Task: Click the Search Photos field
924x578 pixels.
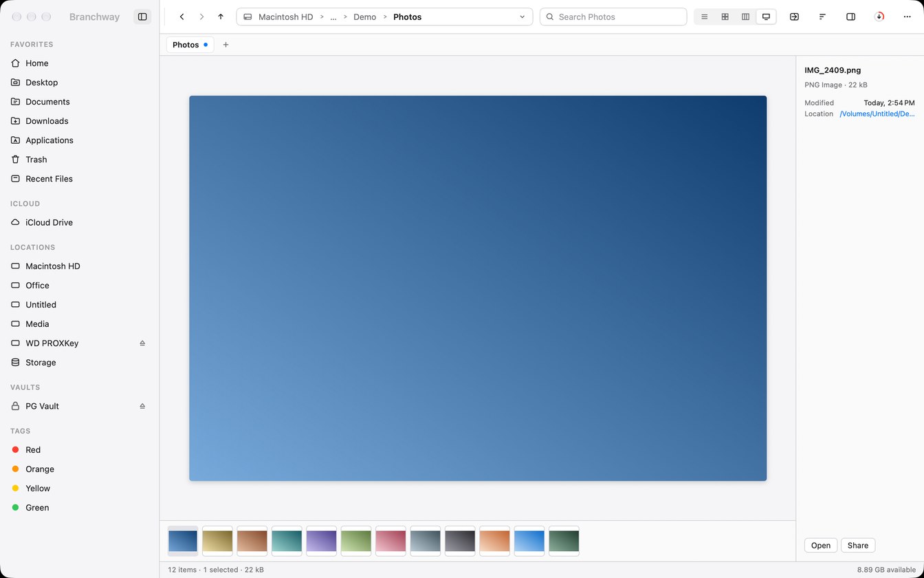Action: 613,17
